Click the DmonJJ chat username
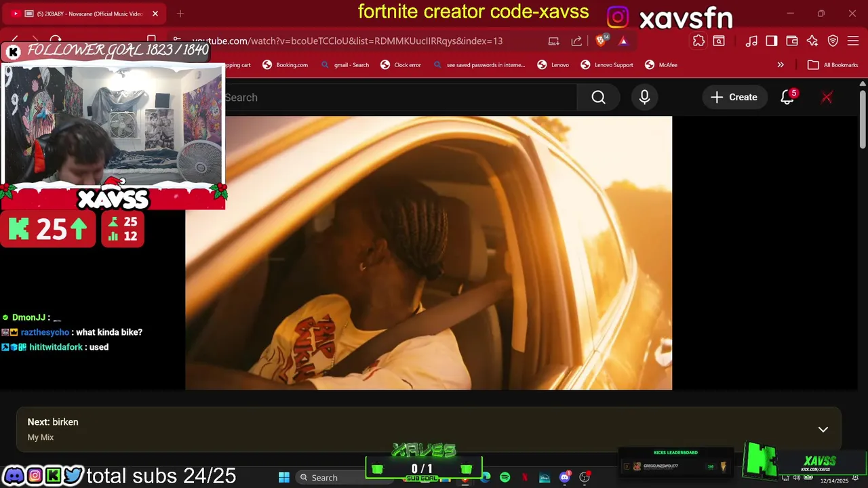This screenshot has height=488, width=868. [x=28, y=317]
